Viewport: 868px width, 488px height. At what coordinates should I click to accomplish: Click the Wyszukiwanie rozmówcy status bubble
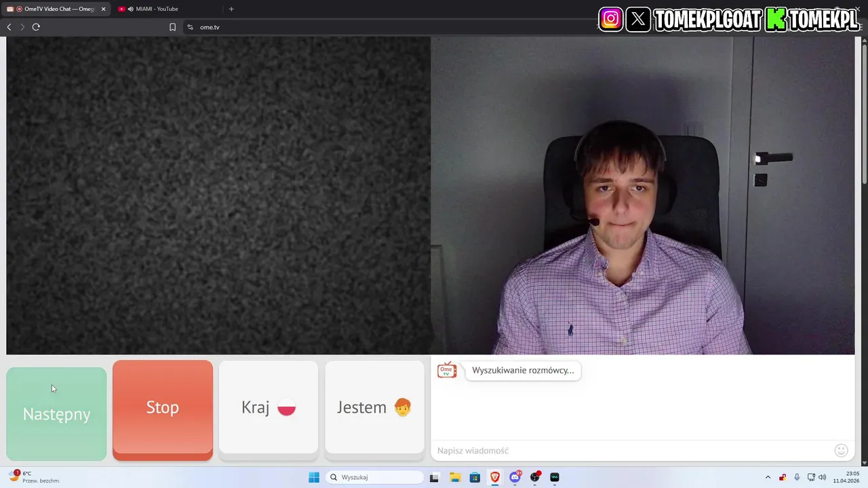(523, 370)
